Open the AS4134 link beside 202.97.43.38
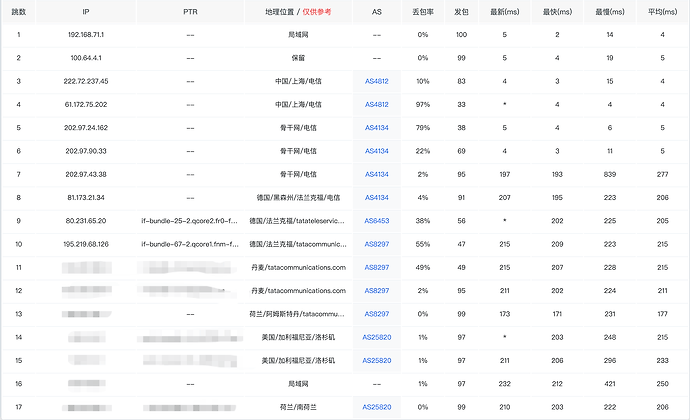 (377, 174)
